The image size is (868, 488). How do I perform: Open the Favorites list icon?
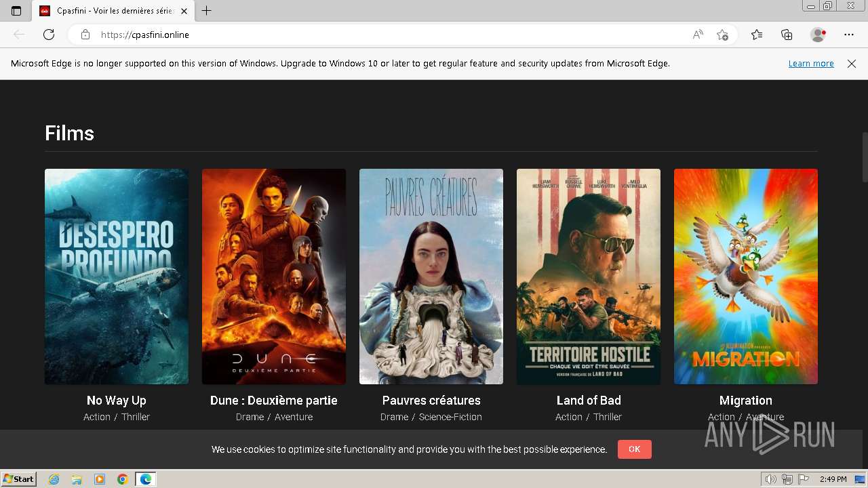click(757, 35)
